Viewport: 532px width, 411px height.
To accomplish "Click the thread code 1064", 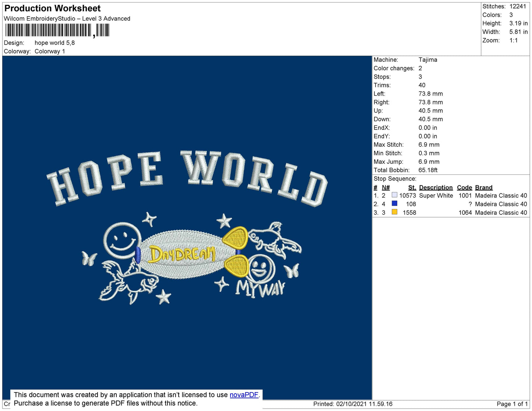I will 465,212.
